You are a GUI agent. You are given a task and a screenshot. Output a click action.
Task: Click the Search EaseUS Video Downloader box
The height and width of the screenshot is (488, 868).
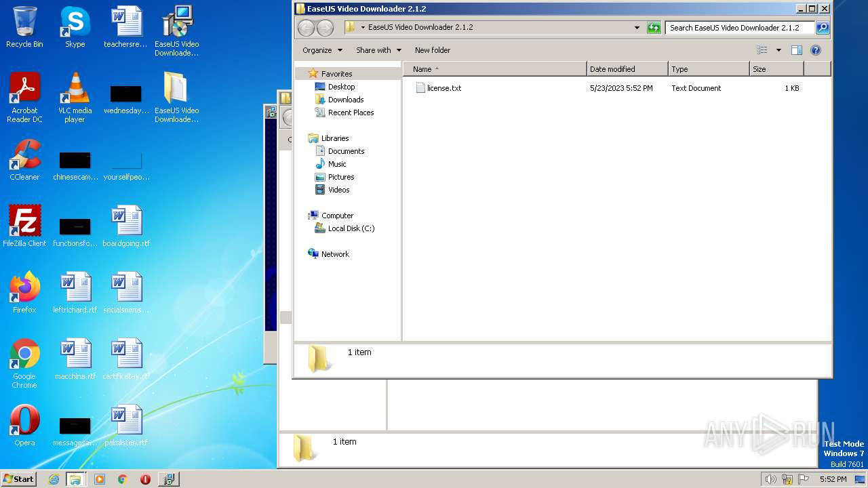pos(739,28)
